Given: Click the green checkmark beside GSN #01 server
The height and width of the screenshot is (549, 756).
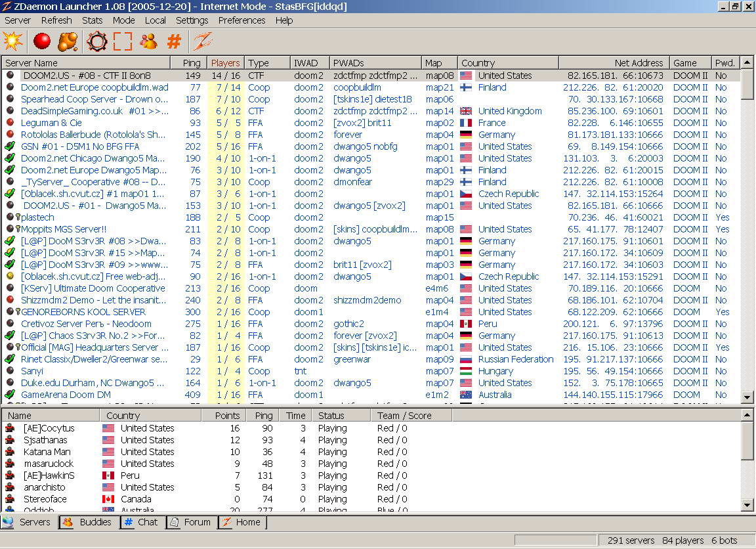Looking at the screenshot, I should (10, 146).
